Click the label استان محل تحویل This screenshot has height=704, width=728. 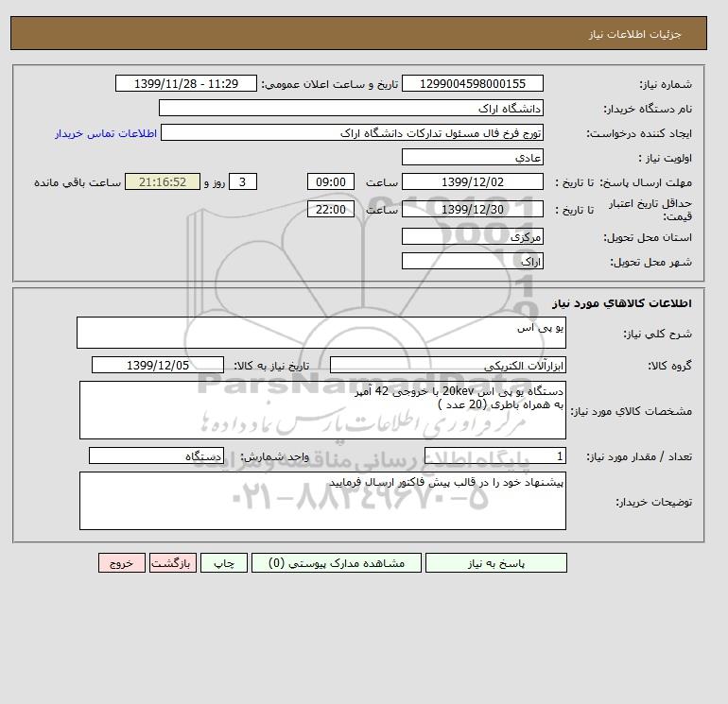point(648,237)
